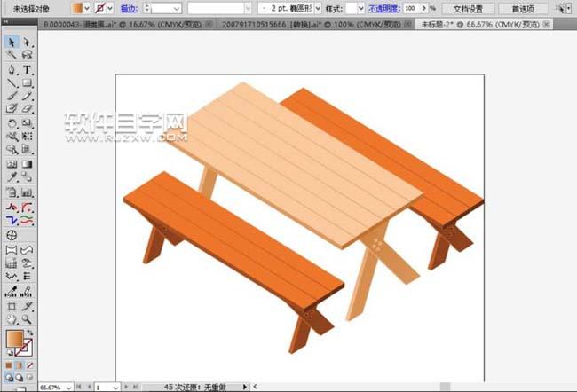This screenshot has height=392, width=577.
Task: Select the Blob Brush tool
Action: coord(12,108)
